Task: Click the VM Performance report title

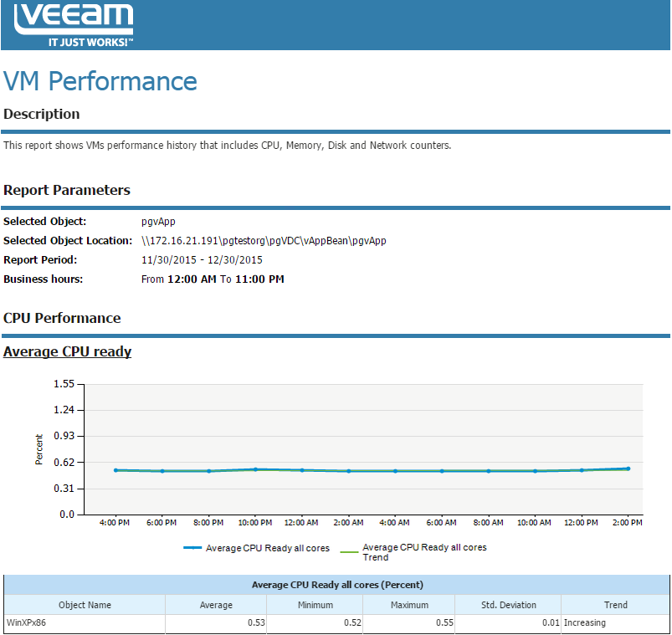Action: point(100,81)
